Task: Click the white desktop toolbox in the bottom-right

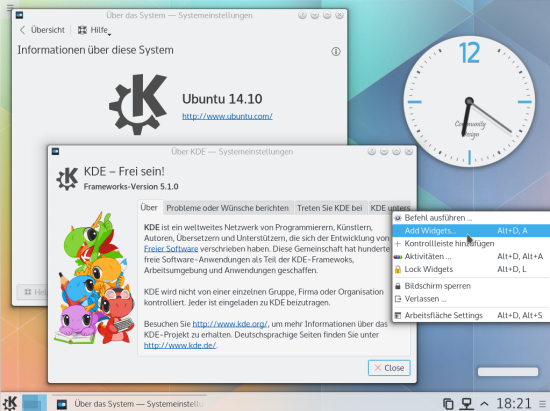Action: (508, 372)
